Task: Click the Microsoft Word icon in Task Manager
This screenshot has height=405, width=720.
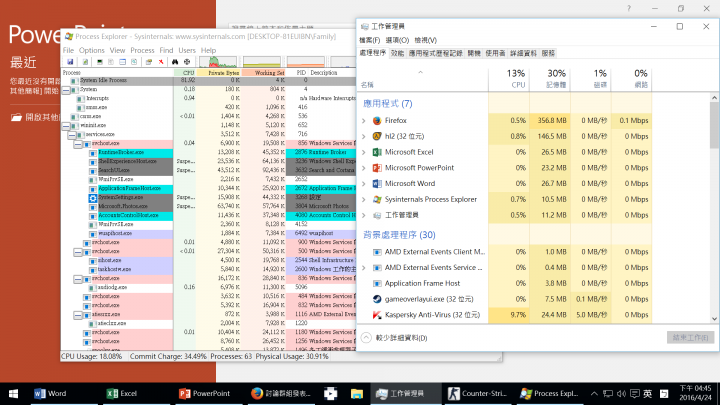Action: [x=377, y=184]
